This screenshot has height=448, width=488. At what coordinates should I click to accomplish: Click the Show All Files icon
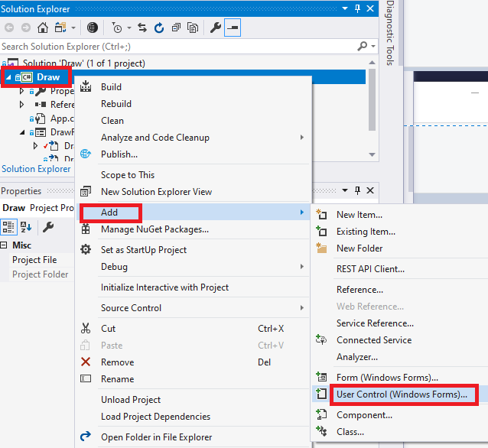click(192, 28)
